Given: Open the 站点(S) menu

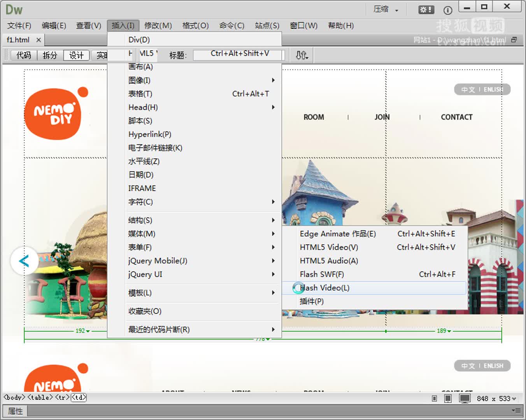Looking at the screenshot, I should (x=267, y=26).
